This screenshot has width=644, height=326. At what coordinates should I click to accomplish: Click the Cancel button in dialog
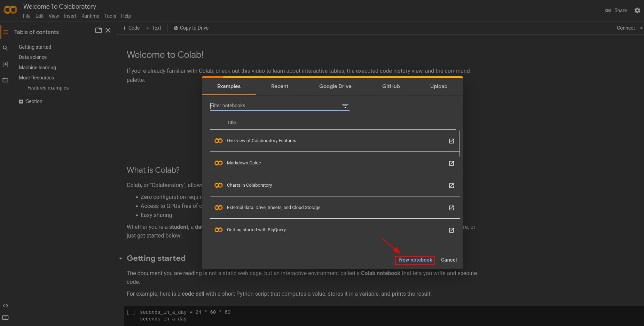[449, 260]
